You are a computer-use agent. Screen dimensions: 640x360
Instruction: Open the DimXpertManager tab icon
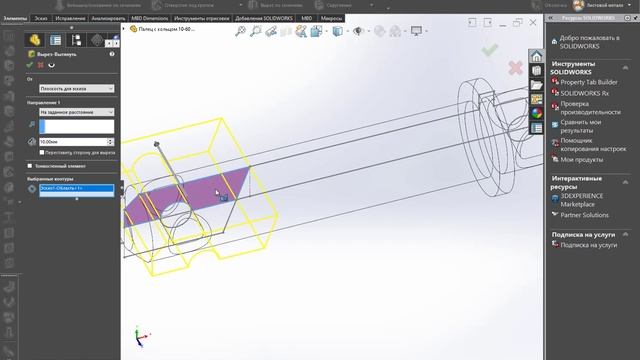coord(97,40)
